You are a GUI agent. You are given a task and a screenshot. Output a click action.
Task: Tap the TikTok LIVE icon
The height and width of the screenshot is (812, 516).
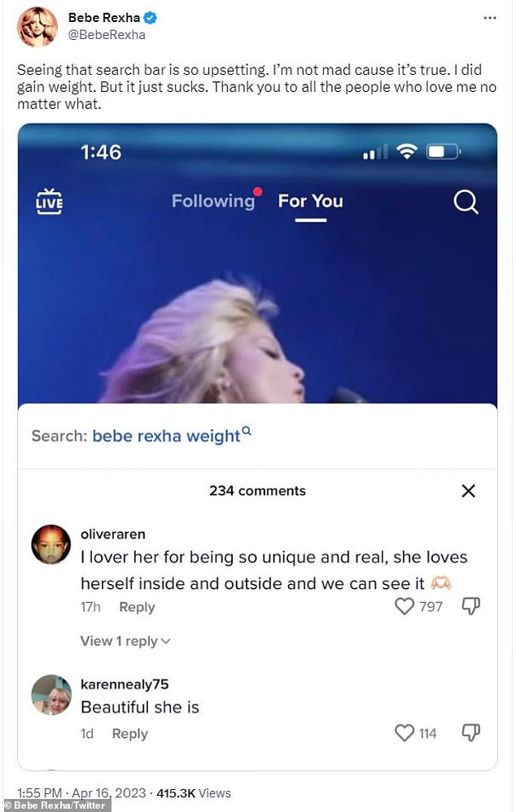click(49, 202)
